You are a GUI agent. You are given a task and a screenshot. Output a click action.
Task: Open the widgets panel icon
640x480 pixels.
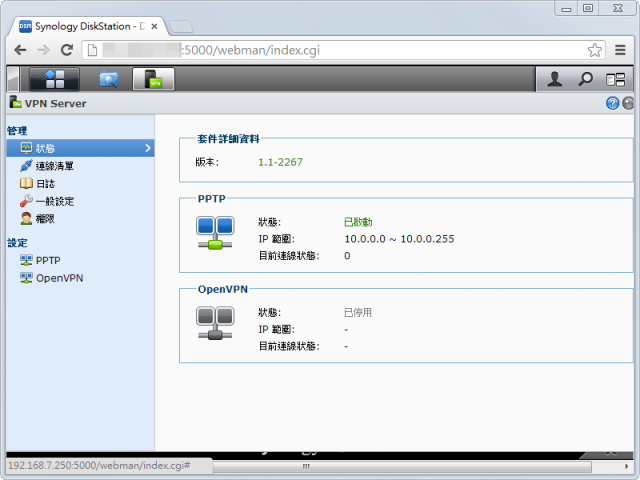click(616, 79)
